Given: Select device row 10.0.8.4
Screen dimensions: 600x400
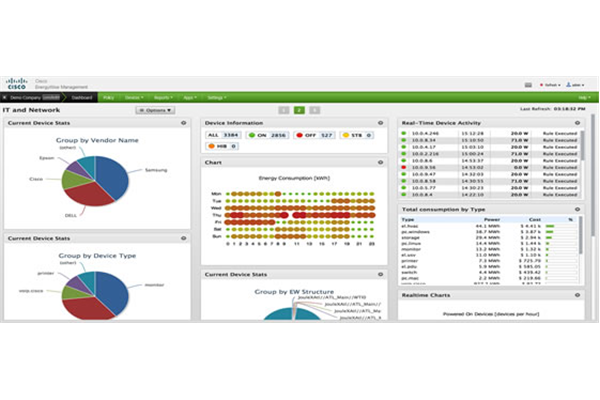Looking at the screenshot, I should [x=490, y=195].
